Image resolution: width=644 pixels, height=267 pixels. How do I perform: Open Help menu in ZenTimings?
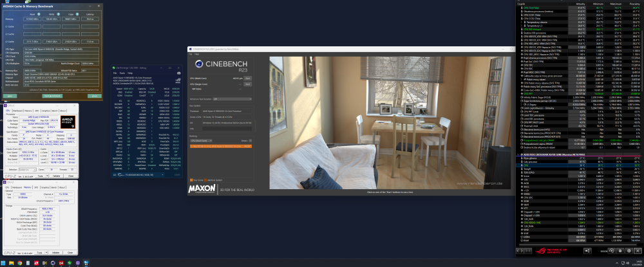130,73
